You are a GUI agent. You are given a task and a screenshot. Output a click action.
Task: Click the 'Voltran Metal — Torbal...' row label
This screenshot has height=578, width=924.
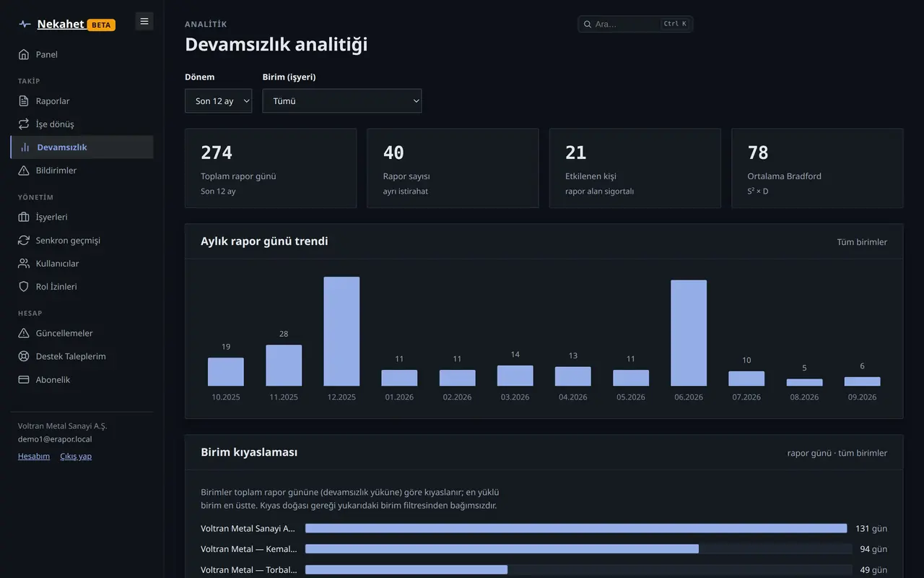(x=249, y=569)
